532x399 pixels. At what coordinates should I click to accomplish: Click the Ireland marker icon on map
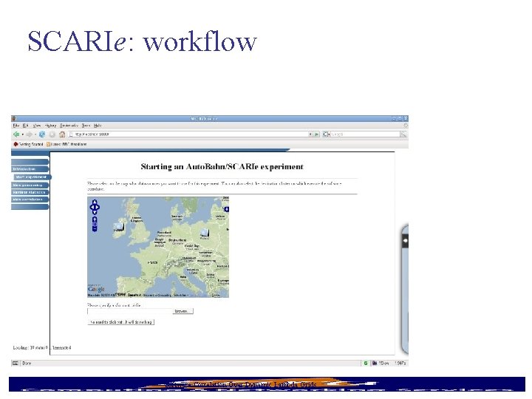click(x=119, y=227)
